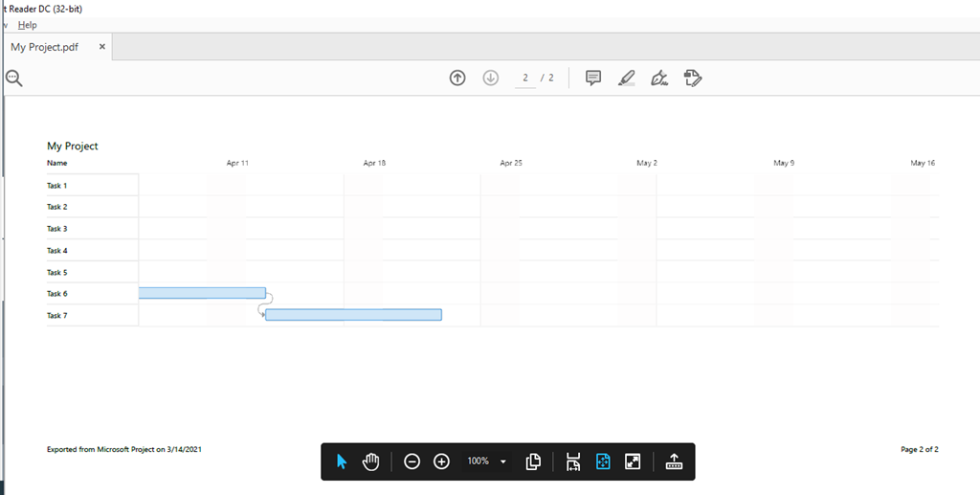Toggle the Selection arrow tool
This screenshot has height=495, width=980.
342,461
